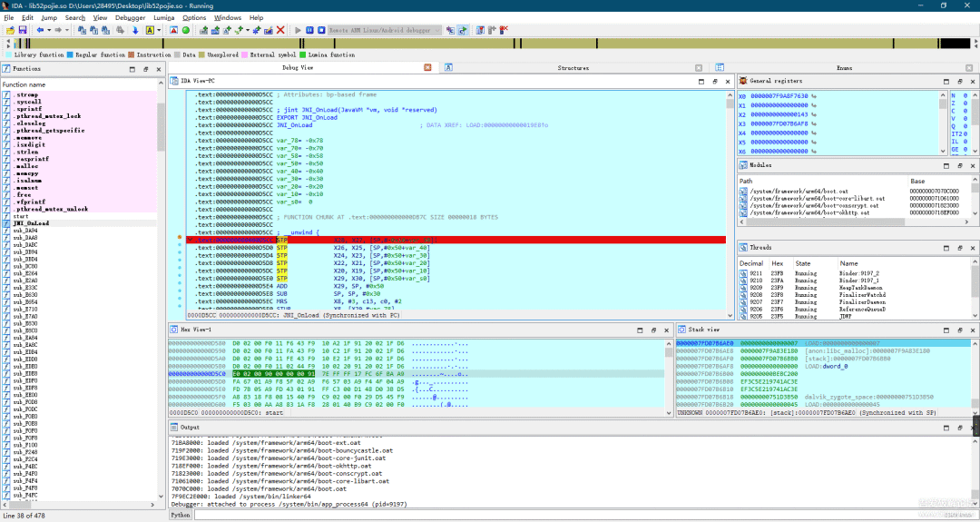Toggle the breakpoint dot at the highlighted STP line
Image resolution: width=980 pixels, height=522 pixels.
(180, 238)
